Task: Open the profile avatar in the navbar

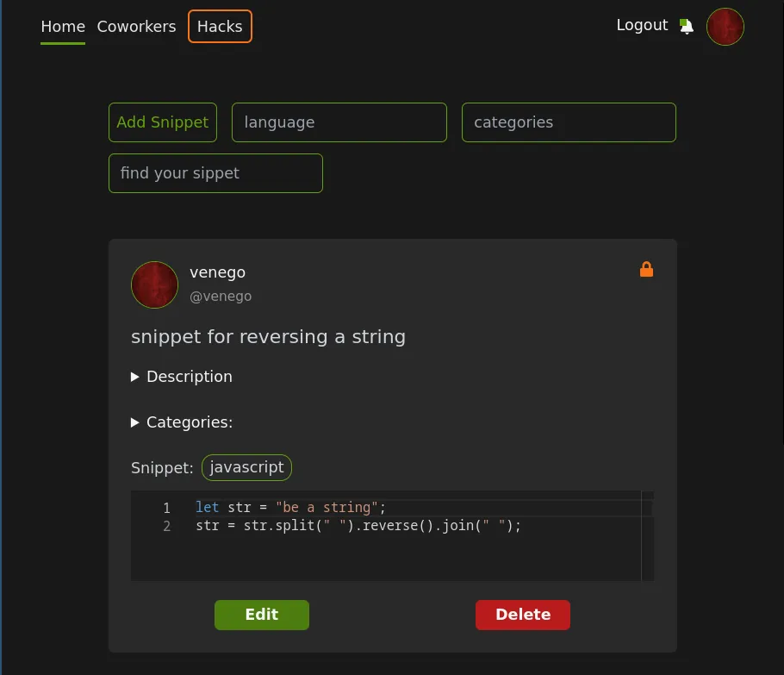Action: pyautogui.click(x=725, y=27)
